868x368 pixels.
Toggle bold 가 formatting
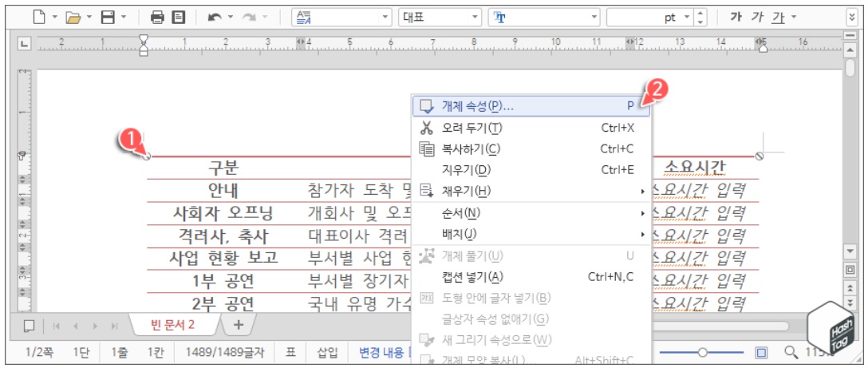tap(736, 18)
